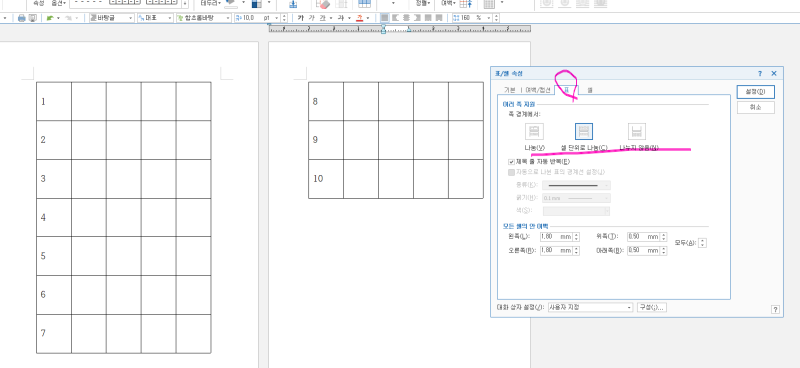Apply italic formatting
The width and height of the screenshot is (800, 368).
pos(312,18)
